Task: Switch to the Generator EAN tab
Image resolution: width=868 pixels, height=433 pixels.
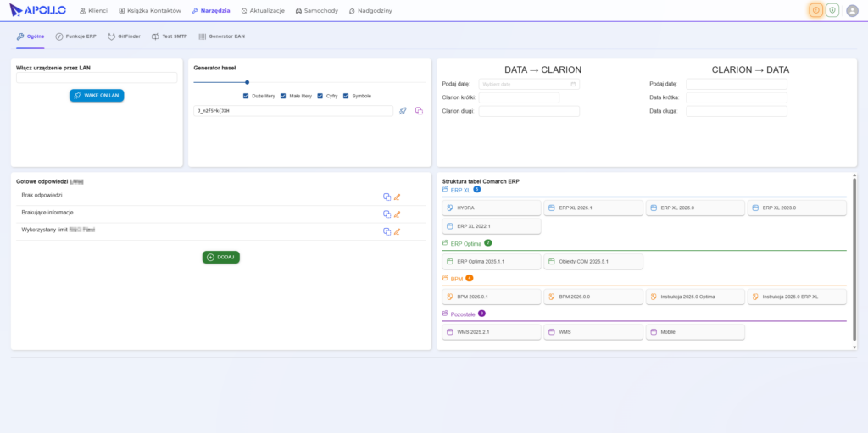Action: pyautogui.click(x=221, y=36)
